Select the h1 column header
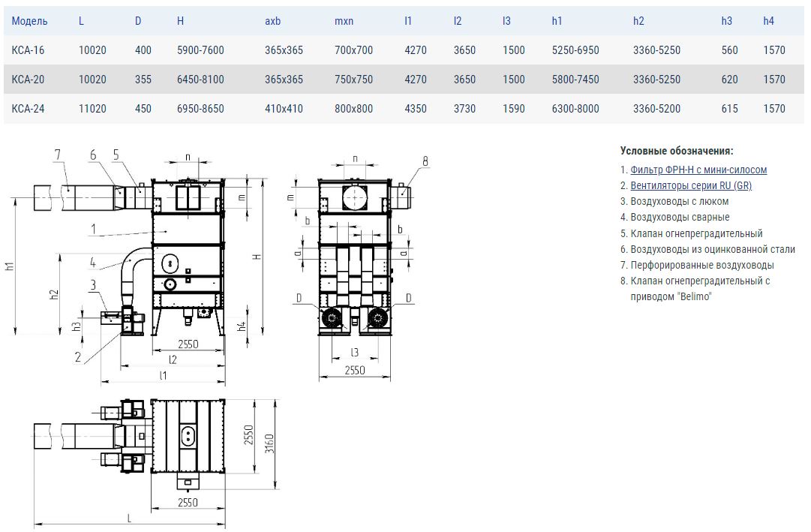 point(557,21)
